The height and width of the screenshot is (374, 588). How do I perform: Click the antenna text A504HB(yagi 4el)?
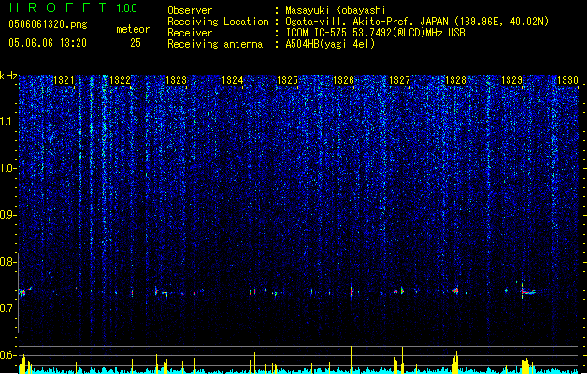330,44
